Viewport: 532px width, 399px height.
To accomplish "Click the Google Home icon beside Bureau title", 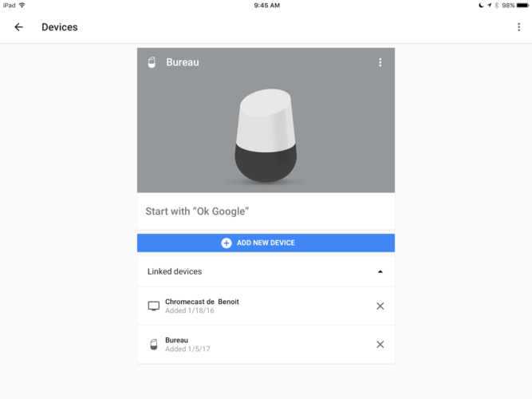I will tap(152, 62).
